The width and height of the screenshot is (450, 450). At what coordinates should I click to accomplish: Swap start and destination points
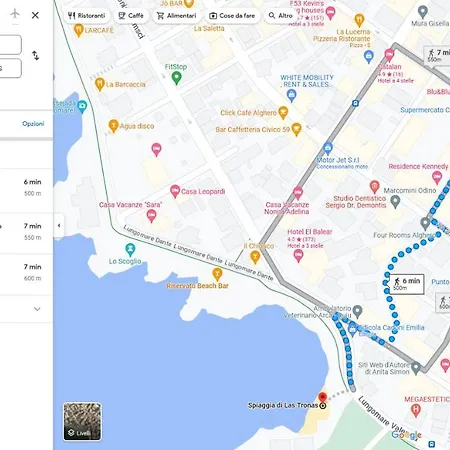[35, 55]
